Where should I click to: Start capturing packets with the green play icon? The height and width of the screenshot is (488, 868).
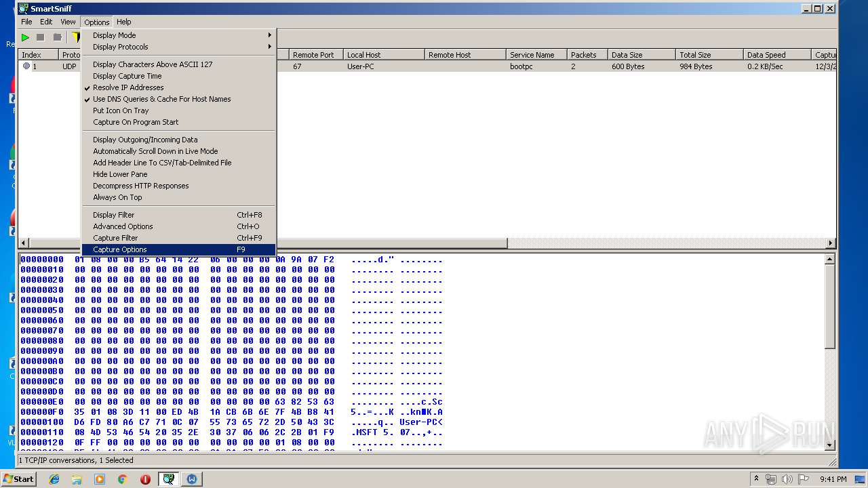pos(25,37)
